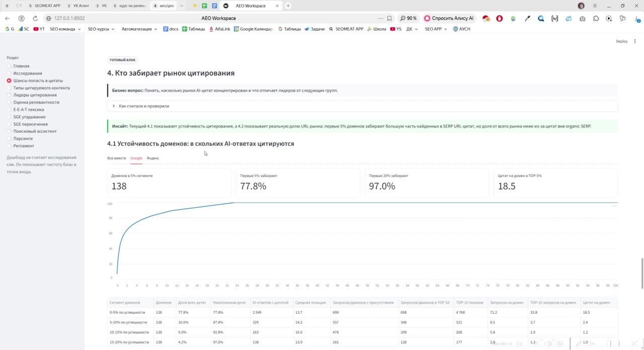Click the red Opera-style extension icon
The image size is (644, 350).
click(500, 18)
